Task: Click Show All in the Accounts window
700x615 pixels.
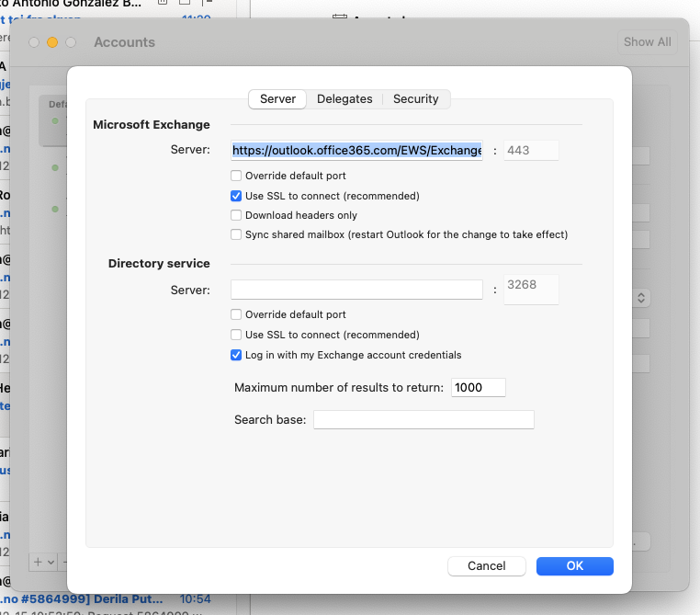Action: [648, 42]
